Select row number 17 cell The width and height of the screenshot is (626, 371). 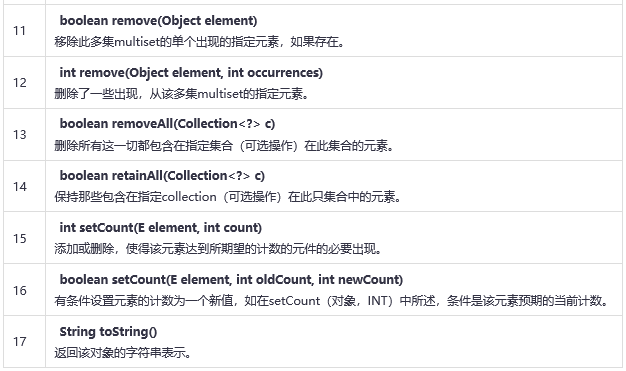(24, 341)
